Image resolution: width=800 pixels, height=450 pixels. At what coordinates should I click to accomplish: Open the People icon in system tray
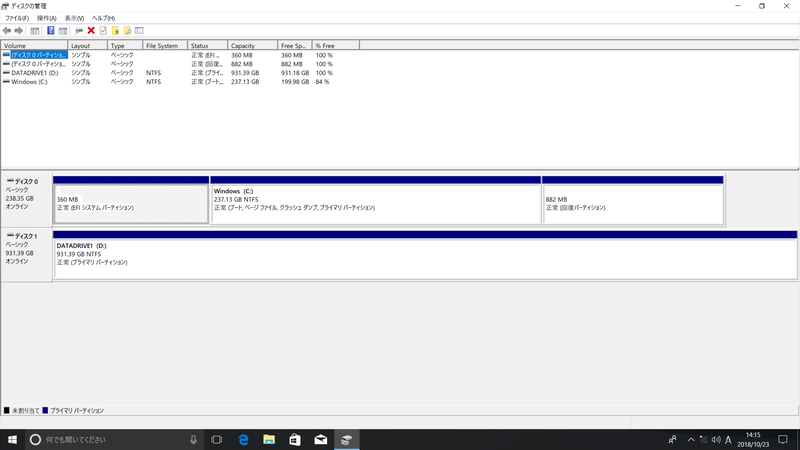[x=672, y=439]
